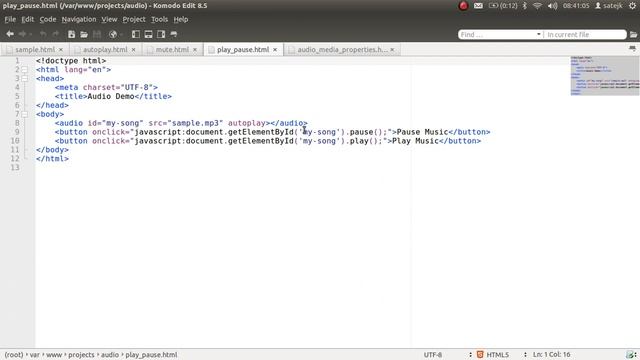
Task: Open the mail indicator in the system tray
Action: coord(478,6)
